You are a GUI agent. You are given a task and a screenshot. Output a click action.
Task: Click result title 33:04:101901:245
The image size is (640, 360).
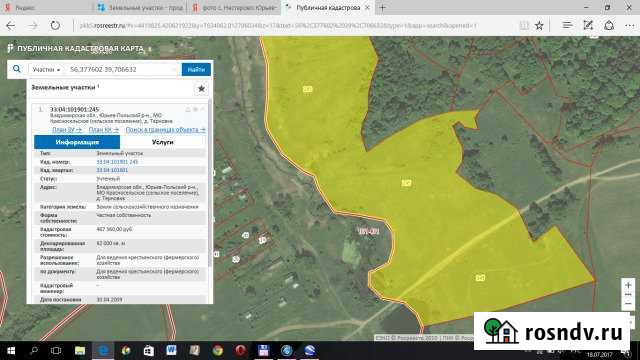[x=74, y=109]
